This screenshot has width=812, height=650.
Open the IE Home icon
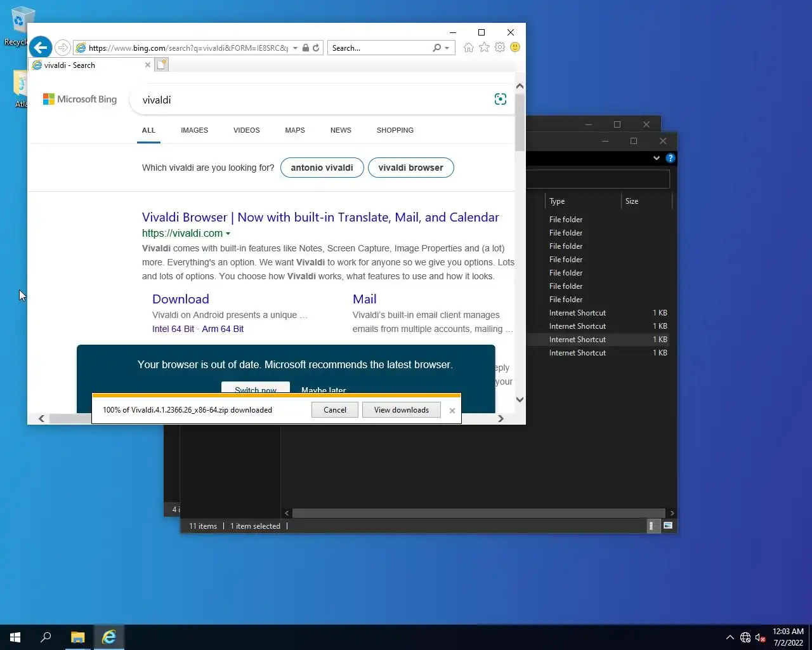[x=468, y=48]
